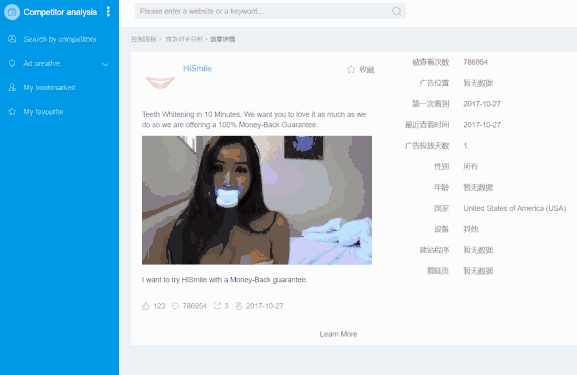The width and height of the screenshot is (577, 375).
Task: Click the My bookmarked person icon
Action: pyautogui.click(x=12, y=88)
